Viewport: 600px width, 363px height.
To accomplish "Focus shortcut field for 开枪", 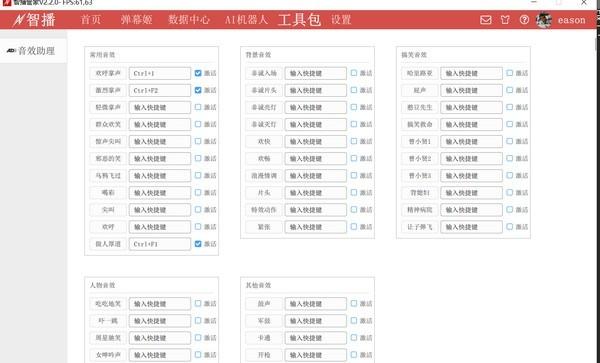I will pos(316,355).
